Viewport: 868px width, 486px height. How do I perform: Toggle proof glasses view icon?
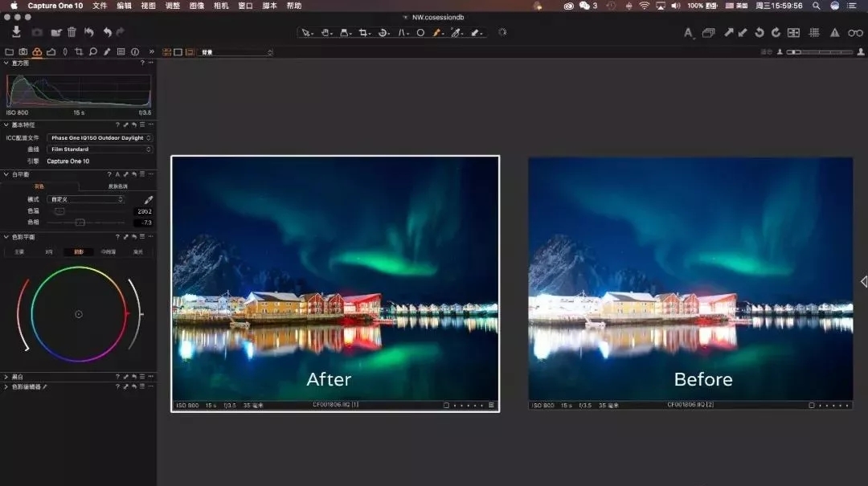point(855,33)
